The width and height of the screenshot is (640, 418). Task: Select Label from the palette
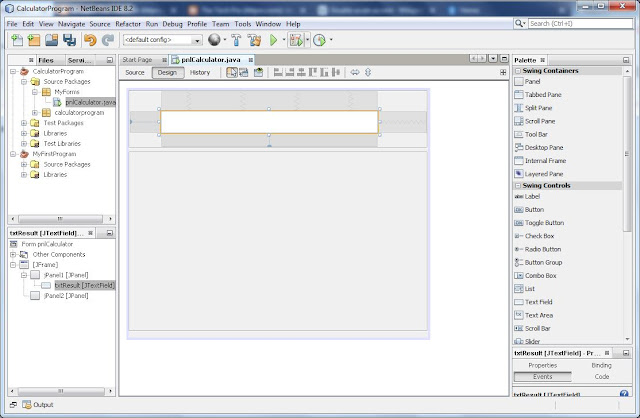[532, 197]
